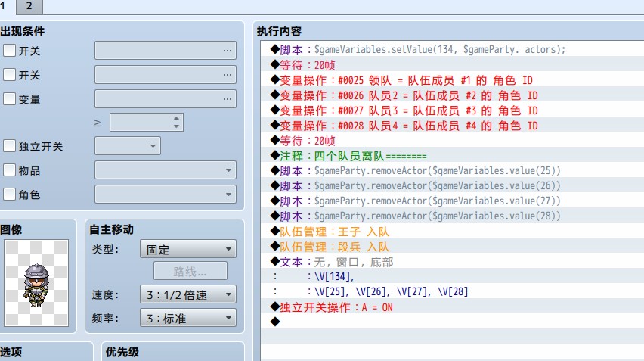Open the 频率 标准 dropdown
The height and width of the screenshot is (361, 644).
point(188,318)
